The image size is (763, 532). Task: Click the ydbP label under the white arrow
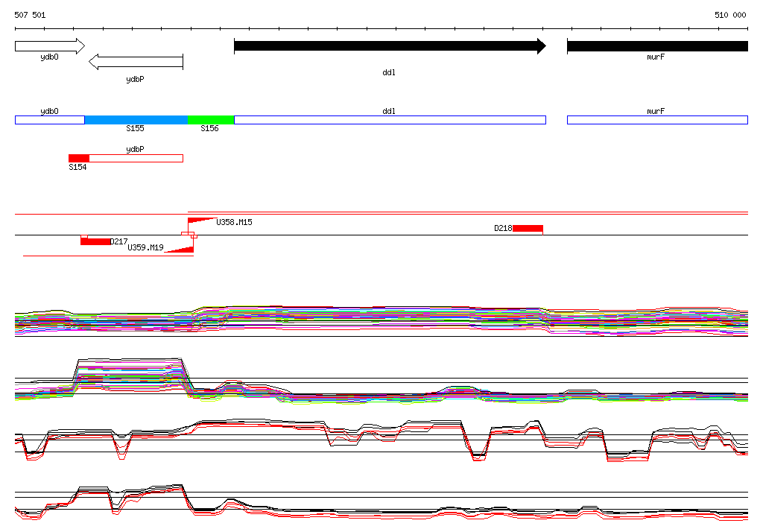click(136, 79)
